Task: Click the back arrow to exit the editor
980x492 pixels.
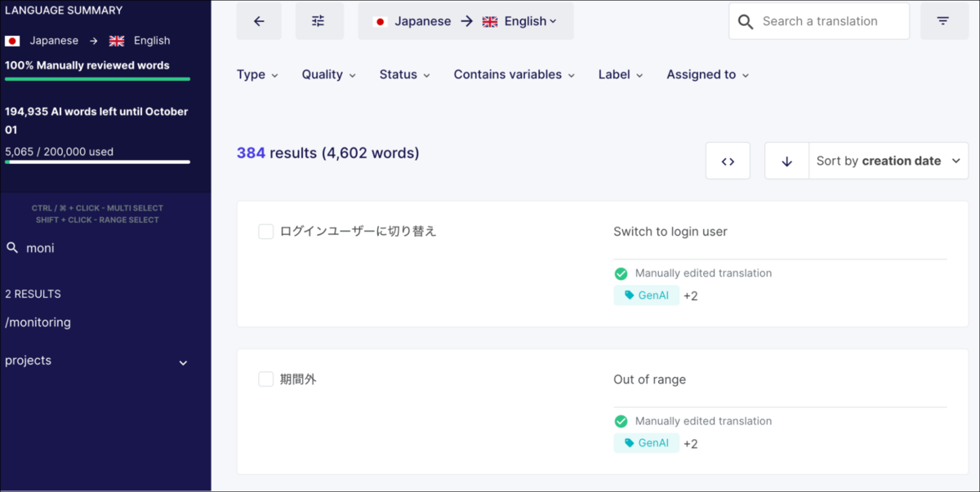Action: coord(259,20)
